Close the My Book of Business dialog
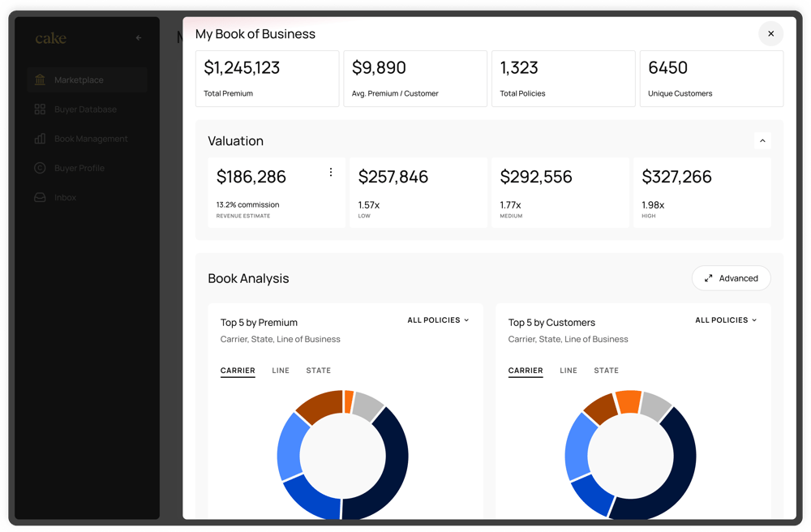 pos(770,33)
